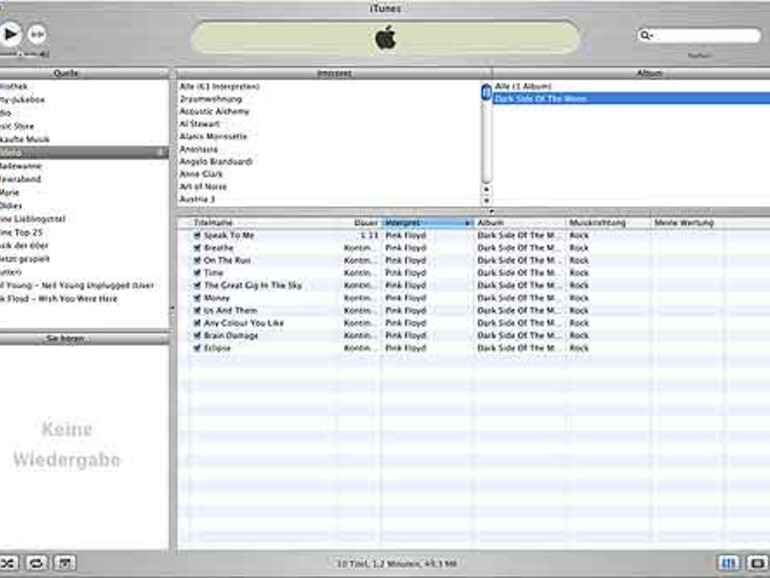The image size is (770, 578).
Task: Click the search magnifier icon
Action: pos(646,35)
